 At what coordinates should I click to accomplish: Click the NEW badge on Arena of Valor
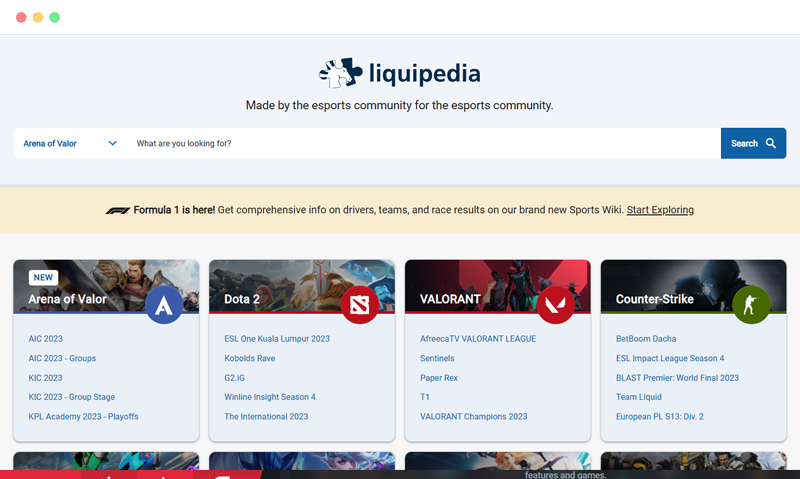point(43,278)
